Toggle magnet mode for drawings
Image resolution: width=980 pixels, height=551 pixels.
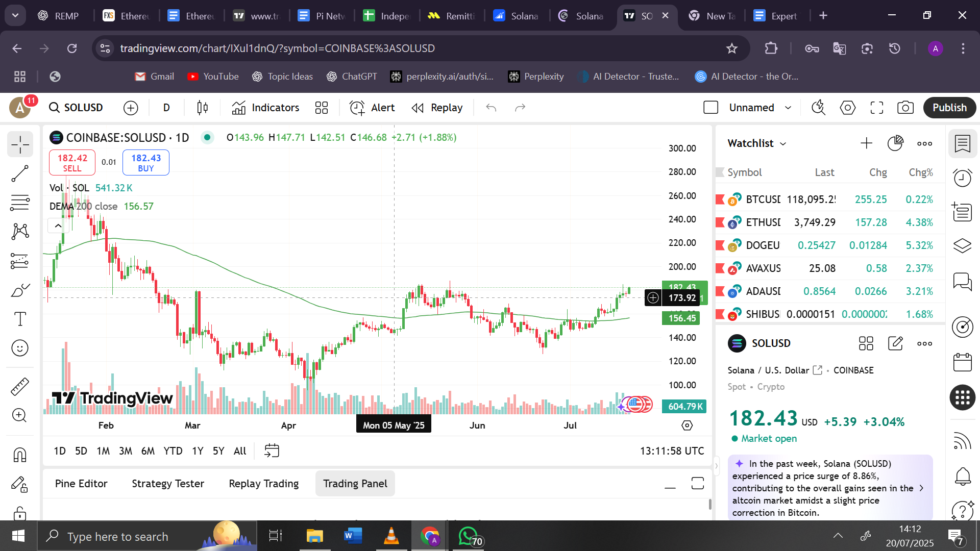(x=20, y=455)
